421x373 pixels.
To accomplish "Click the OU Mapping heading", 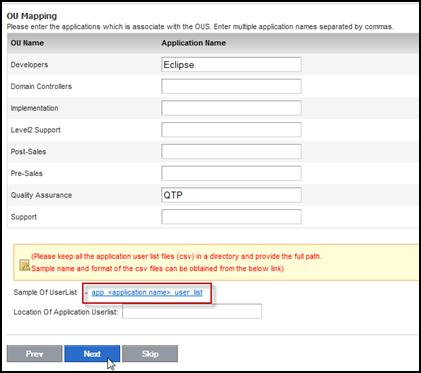I will [32, 16].
